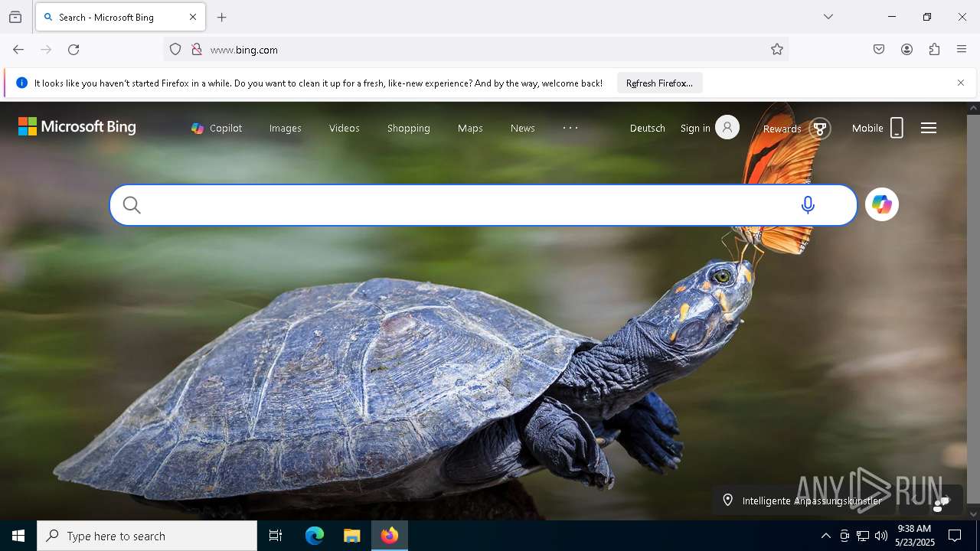
Task: Expand the list all tabs chevron
Action: point(828,17)
